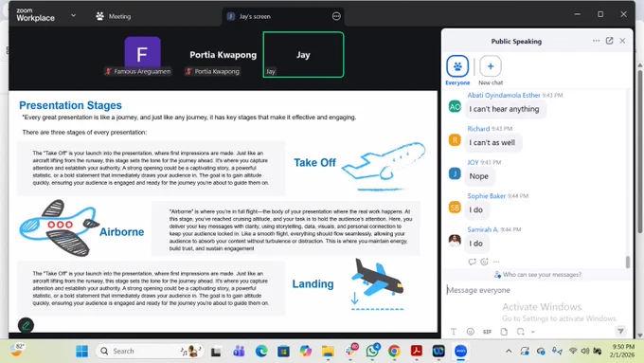Viewport: 644px width, 363px height.
Task: Open Samirah A. sender name
Action: (483, 229)
